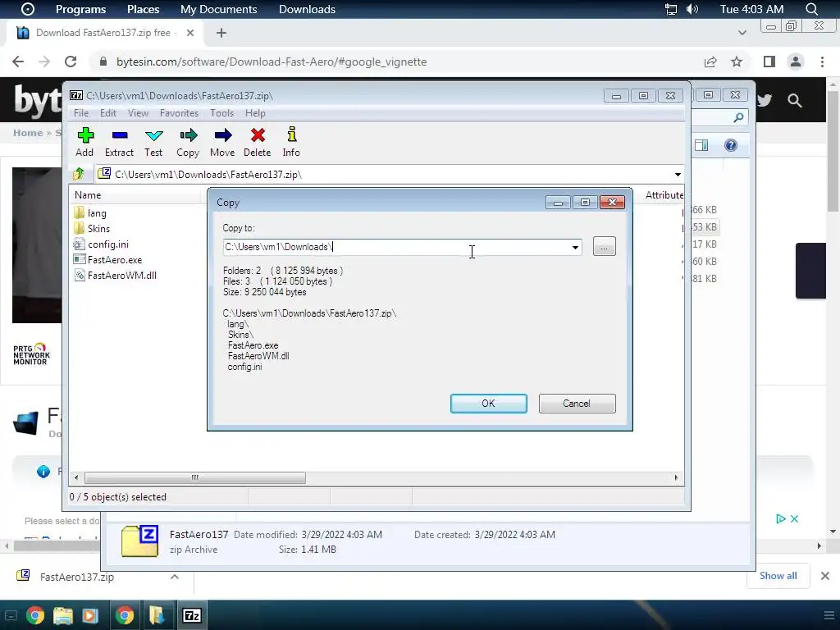The width and height of the screenshot is (840, 630).
Task: Open the Tools menu in 7-Zip
Action: pyautogui.click(x=221, y=113)
